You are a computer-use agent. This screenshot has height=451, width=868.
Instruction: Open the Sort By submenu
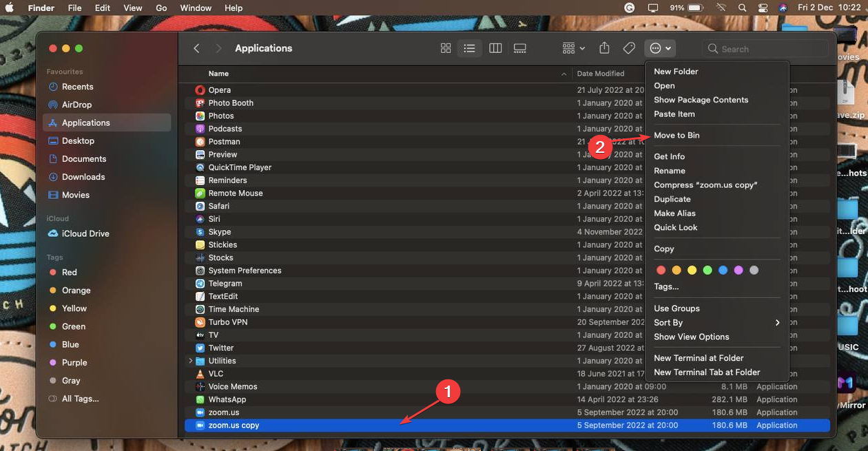[x=716, y=322]
